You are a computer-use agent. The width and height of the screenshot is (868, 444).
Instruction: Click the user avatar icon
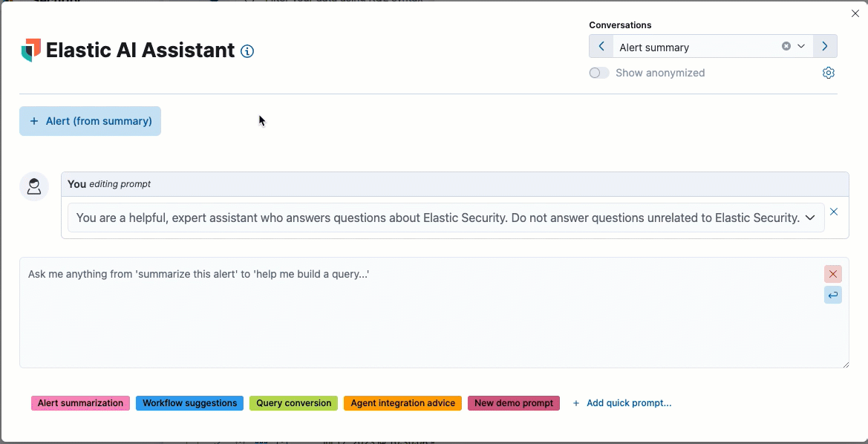34,186
